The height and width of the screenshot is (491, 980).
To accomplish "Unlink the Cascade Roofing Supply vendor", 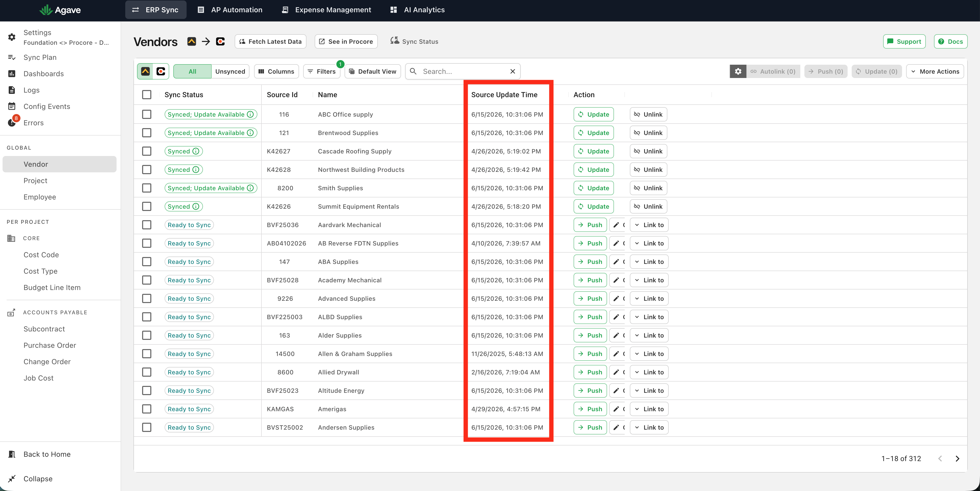I will [x=648, y=151].
